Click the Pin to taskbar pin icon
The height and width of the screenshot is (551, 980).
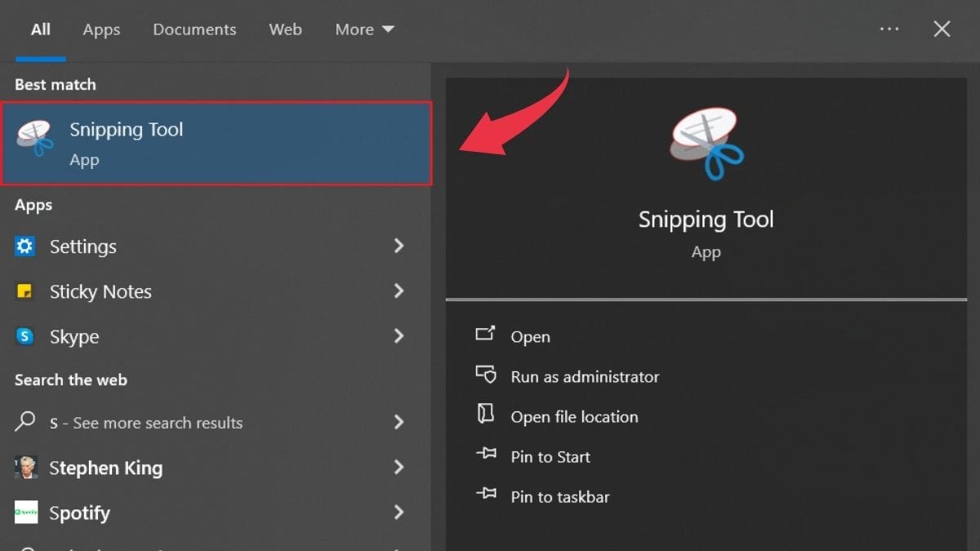click(486, 494)
